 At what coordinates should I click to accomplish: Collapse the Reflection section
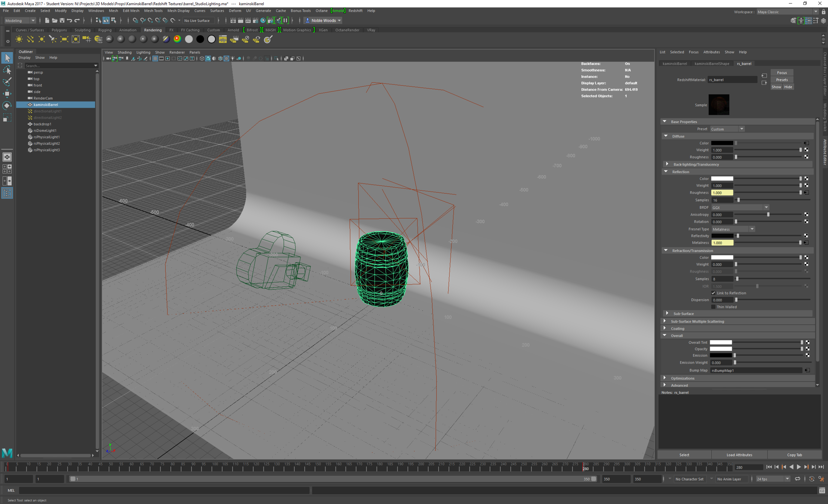pos(666,171)
